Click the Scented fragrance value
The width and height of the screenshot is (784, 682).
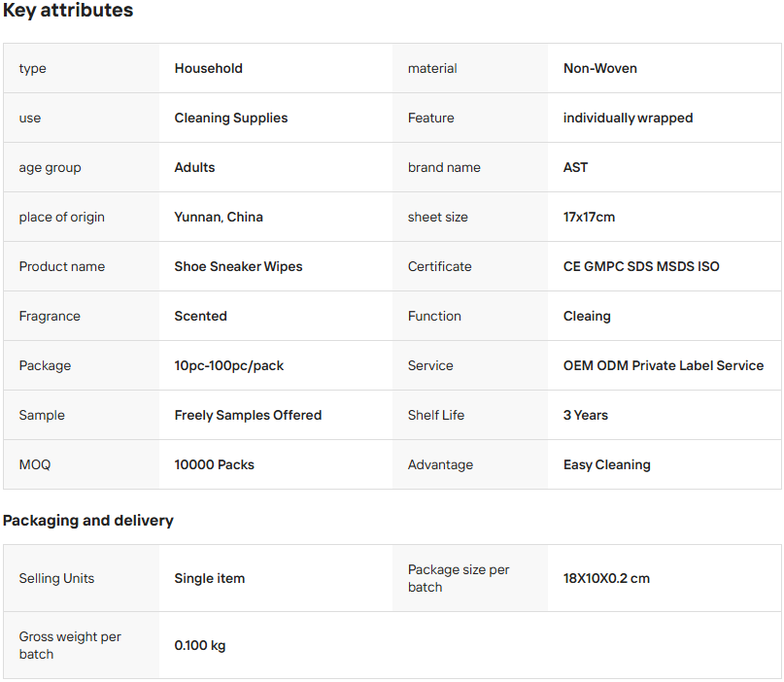[200, 316]
